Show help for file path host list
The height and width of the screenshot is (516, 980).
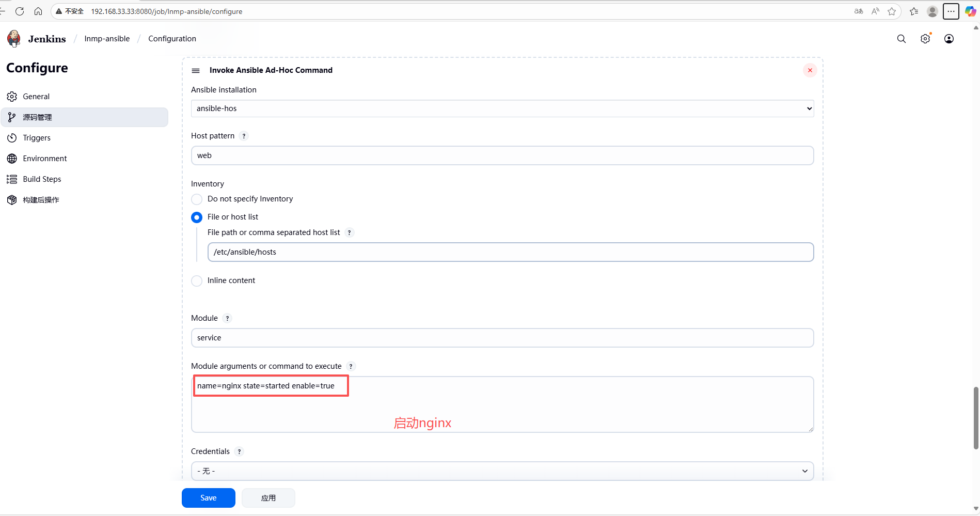pos(350,233)
